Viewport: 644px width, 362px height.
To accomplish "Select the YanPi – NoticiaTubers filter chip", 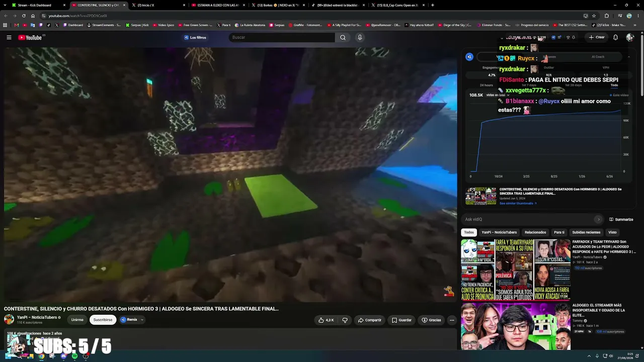I will [x=499, y=232].
